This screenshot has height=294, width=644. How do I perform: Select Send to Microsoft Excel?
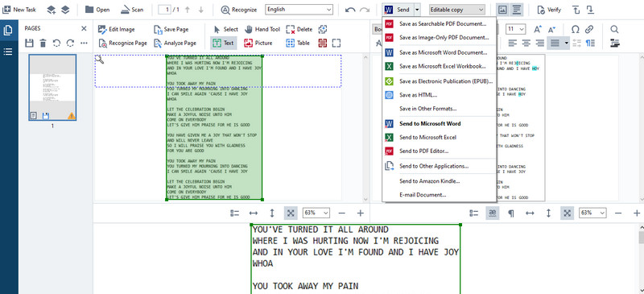[x=439, y=138]
